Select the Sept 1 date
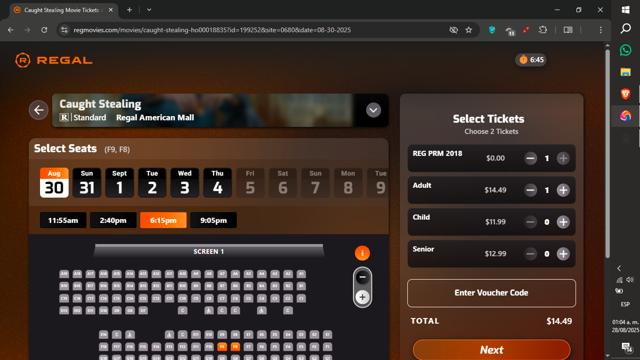 click(x=120, y=183)
